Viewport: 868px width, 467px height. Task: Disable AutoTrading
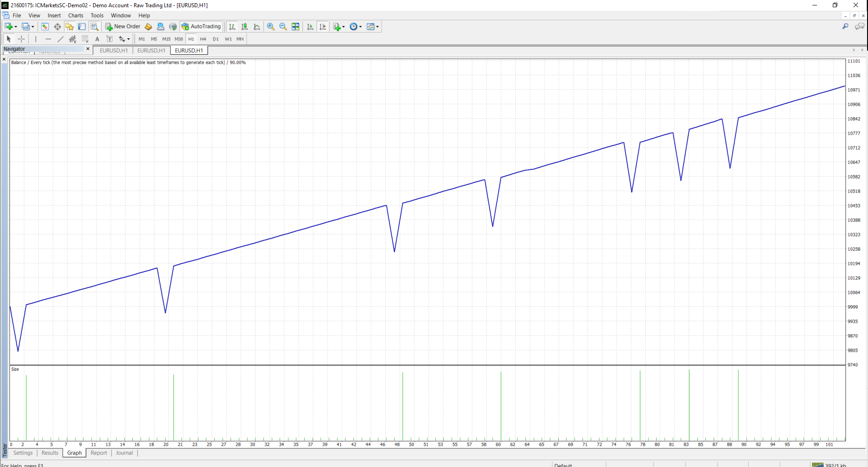(201, 26)
